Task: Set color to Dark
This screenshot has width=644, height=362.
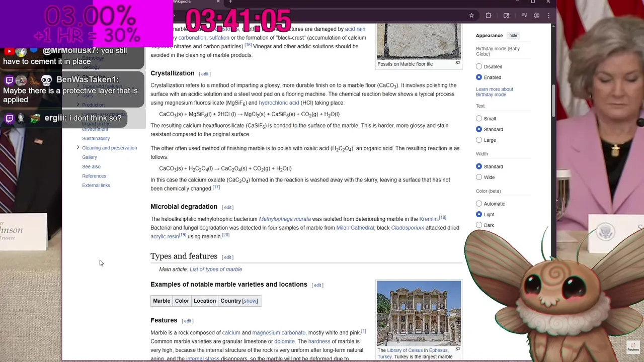Action: click(x=479, y=225)
